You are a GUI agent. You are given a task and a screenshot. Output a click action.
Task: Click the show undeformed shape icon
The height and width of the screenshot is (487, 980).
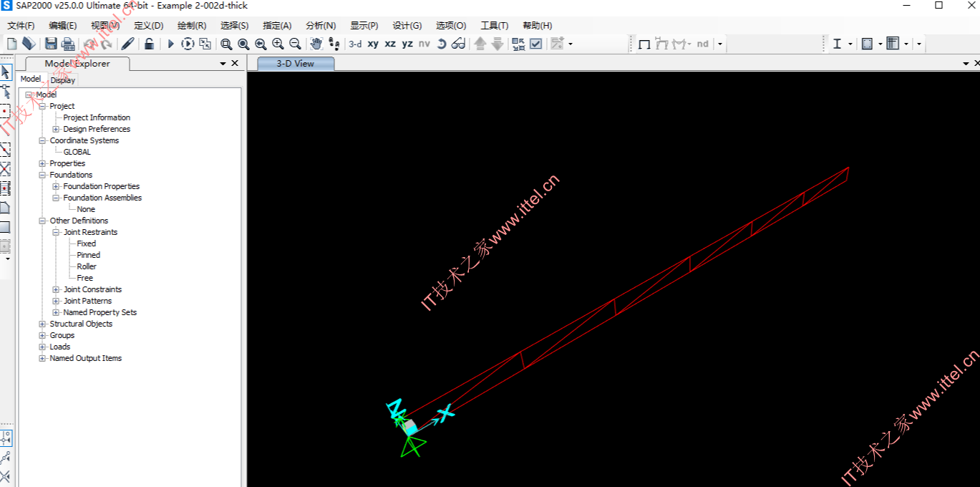(x=644, y=44)
